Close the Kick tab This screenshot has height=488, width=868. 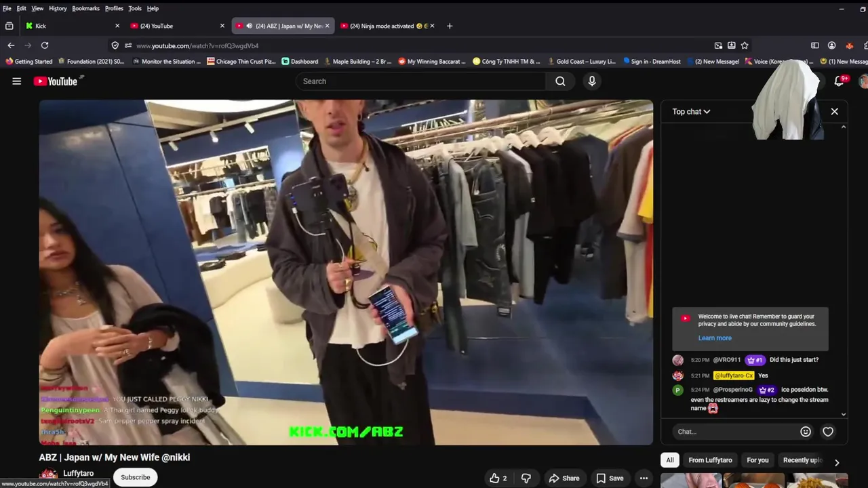(x=117, y=26)
